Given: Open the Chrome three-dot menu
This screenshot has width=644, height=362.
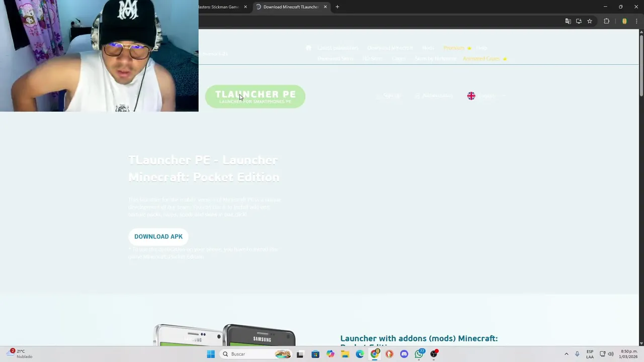Looking at the screenshot, I should pos(636,21).
